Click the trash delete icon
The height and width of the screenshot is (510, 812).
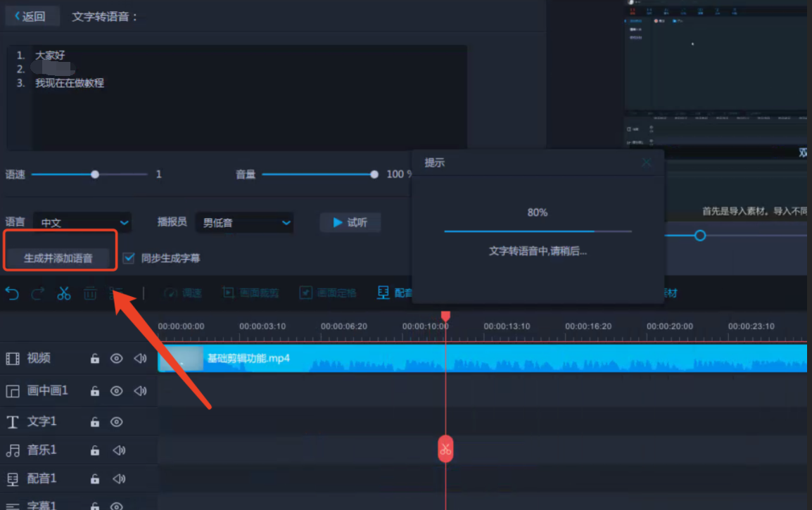[x=90, y=293]
